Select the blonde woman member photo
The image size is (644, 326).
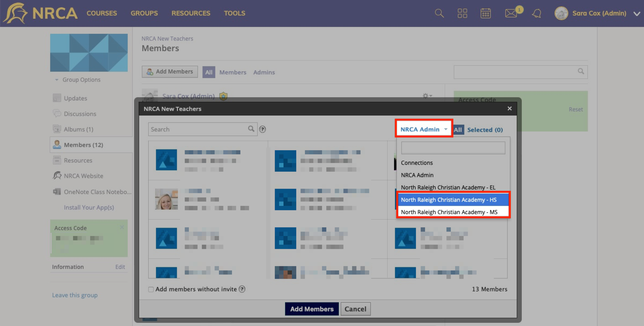click(166, 199)
